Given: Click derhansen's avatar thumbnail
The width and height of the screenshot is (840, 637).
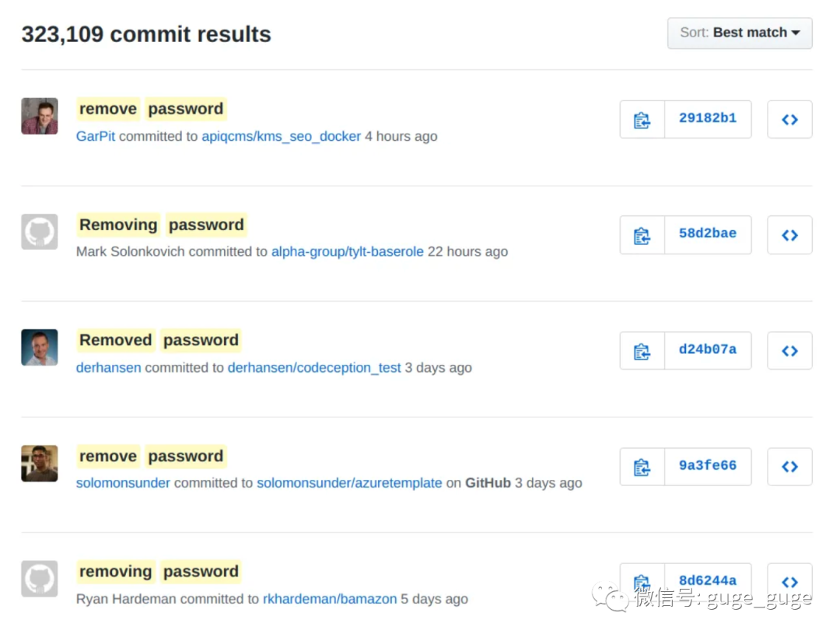Looking at the screenshot, I should 40,348.
